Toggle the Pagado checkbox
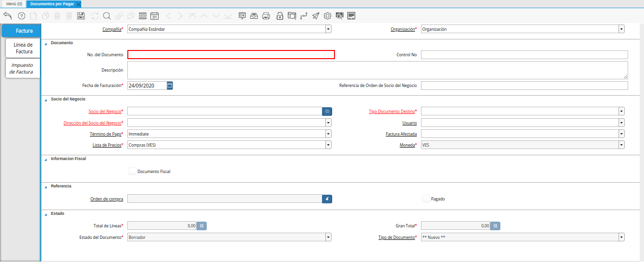The image size is (644, 262). tap(426, 199)
